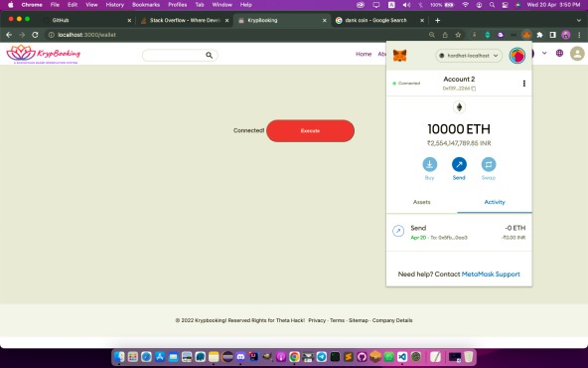Screen dimensions: 588x368
Task: Click the MetaMask fox logo in popup
Action: (399, 56)
